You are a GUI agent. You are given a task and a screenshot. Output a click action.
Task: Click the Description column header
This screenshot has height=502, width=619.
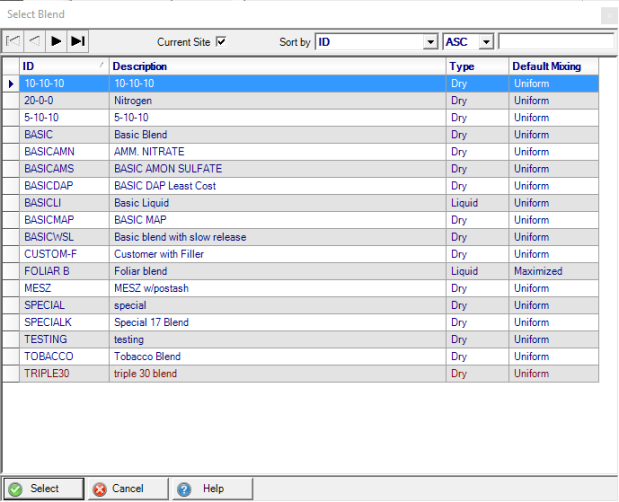(x=277, y=66)
